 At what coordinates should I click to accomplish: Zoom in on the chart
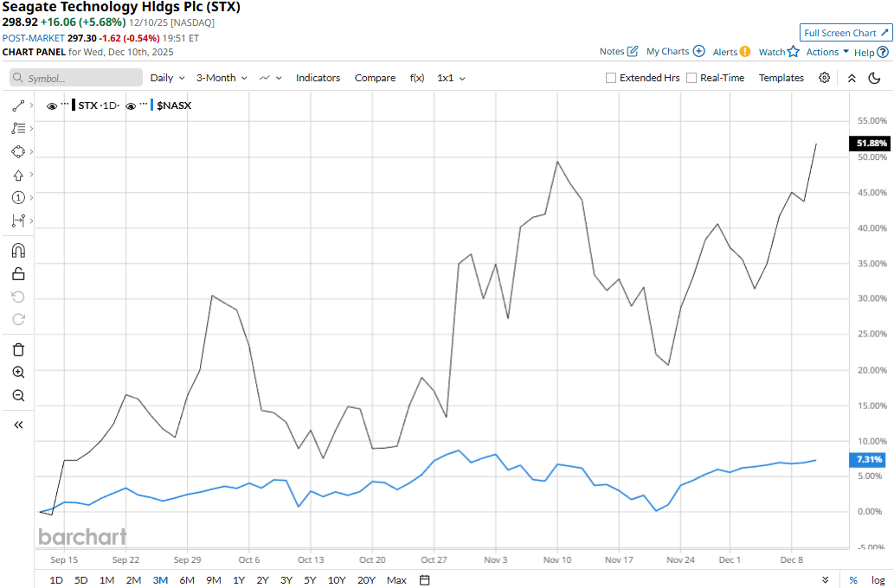pos(18,372)
